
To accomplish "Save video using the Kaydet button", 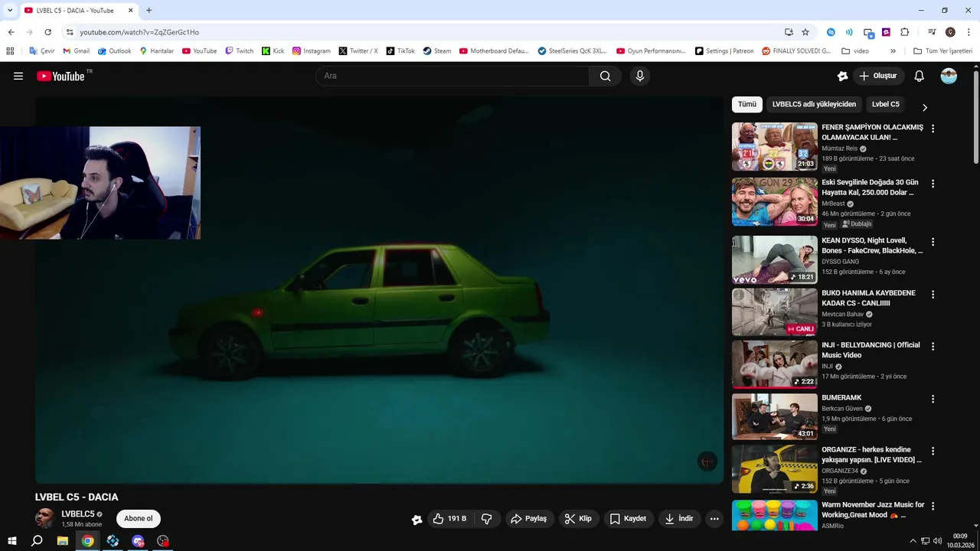I will pos(628,519).
